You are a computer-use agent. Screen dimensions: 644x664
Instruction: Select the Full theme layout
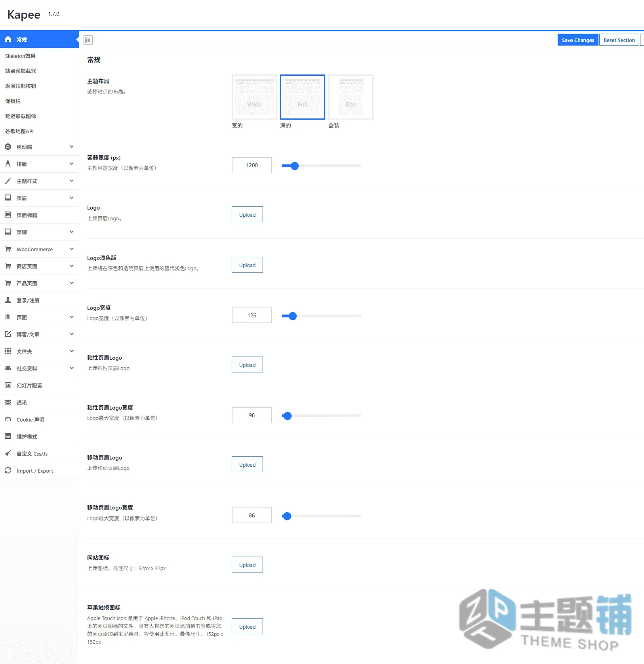point(303,97)
